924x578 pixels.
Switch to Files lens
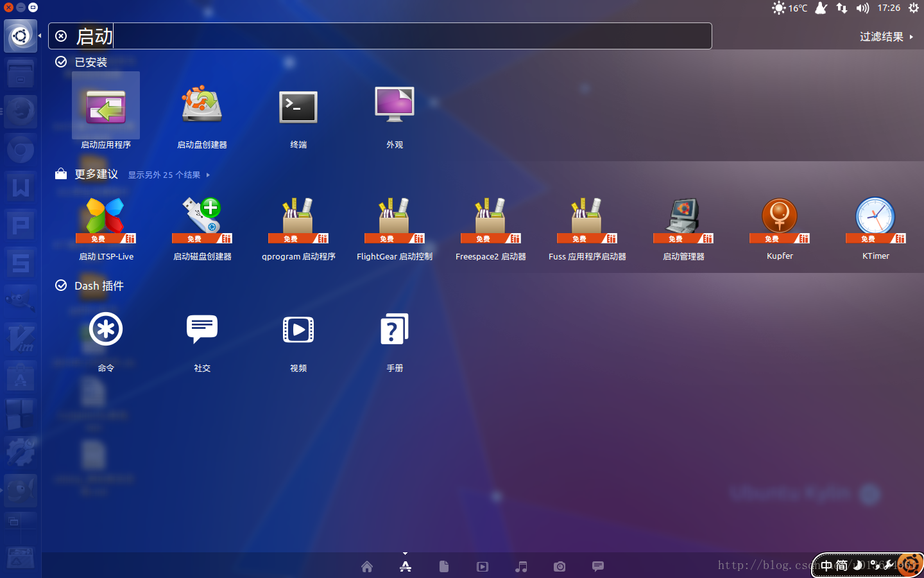pyautogui.click(x=444, y=566)
